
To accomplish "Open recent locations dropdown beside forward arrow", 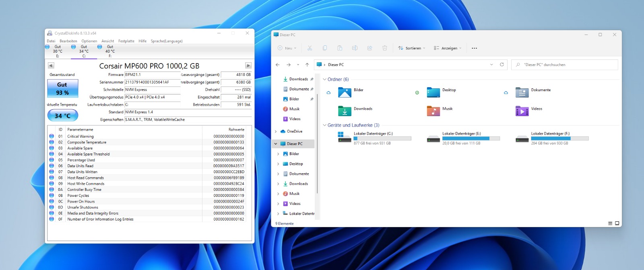I will [298, 65].
